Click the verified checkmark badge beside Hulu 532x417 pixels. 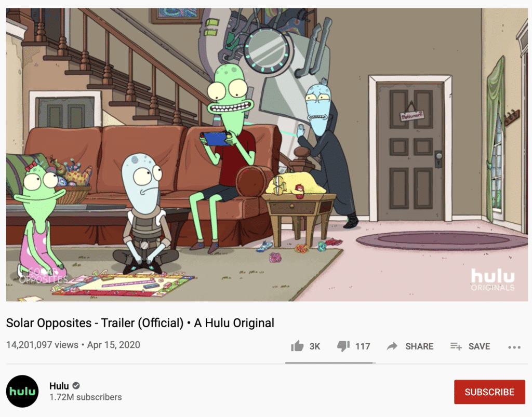pos(76,386)
